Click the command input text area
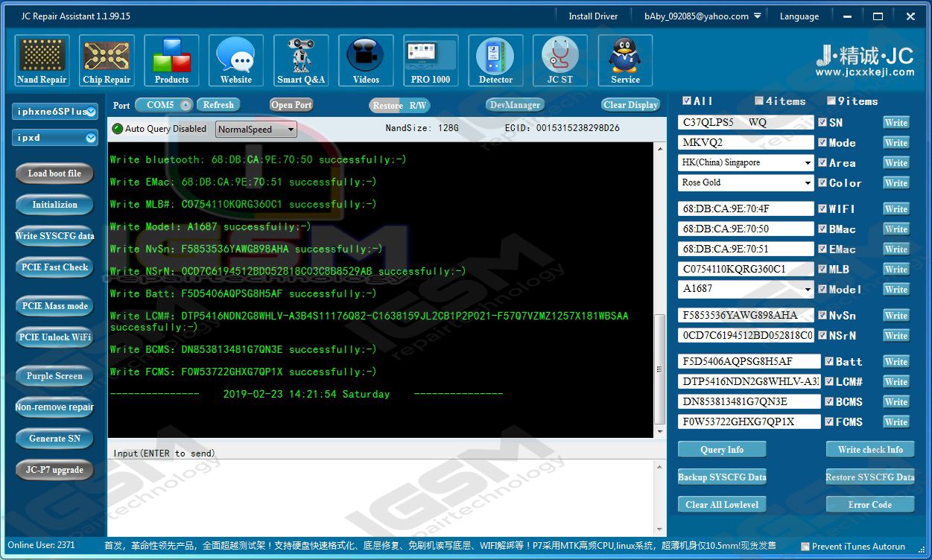This screenshot has height=560, width=932. coord(381,498)
